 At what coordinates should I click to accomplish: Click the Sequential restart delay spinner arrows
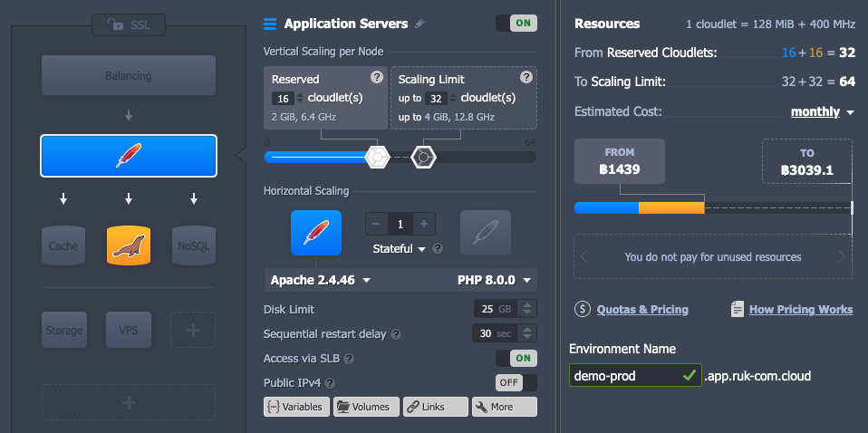click(527, 333)
